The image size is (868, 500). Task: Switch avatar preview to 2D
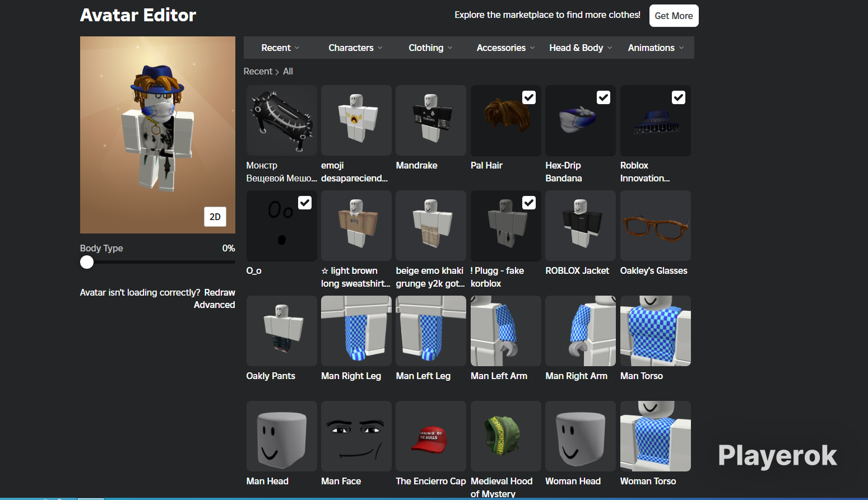215,217
